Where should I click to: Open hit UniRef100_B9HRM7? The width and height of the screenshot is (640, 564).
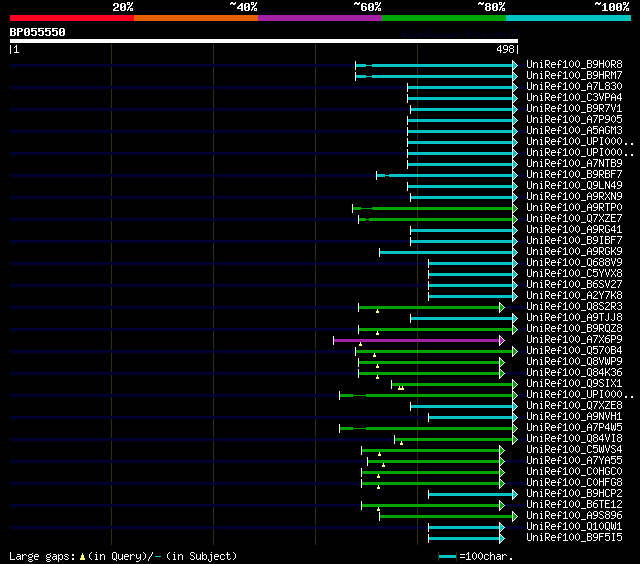(574, 75)
